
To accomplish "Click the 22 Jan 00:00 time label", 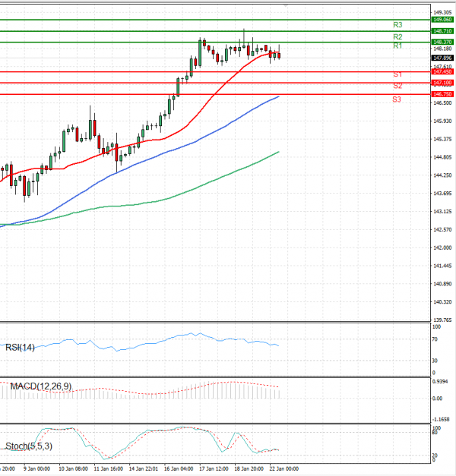I will coord(284,469).
